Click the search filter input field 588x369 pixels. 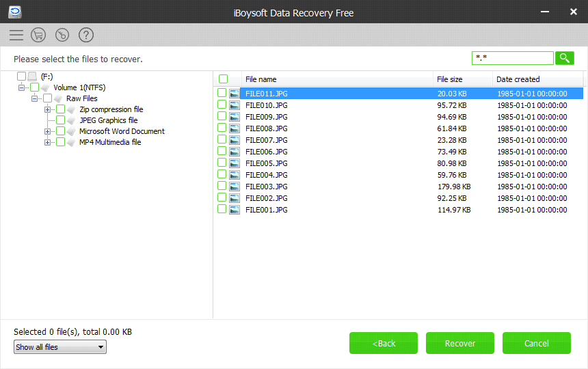pos(512,58)
